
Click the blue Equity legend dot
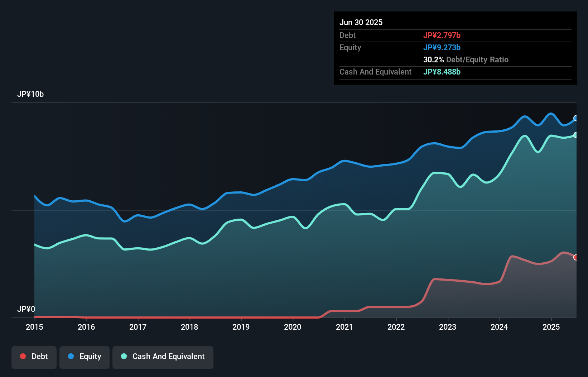[x=71, y=356]
